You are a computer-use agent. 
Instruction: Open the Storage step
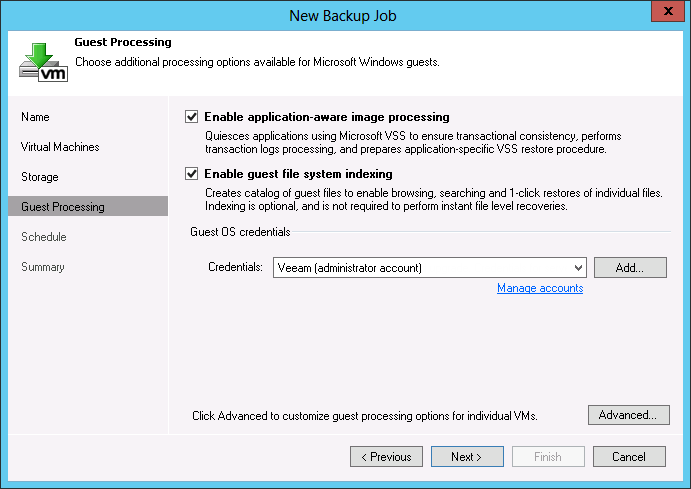tap(40, 177)
